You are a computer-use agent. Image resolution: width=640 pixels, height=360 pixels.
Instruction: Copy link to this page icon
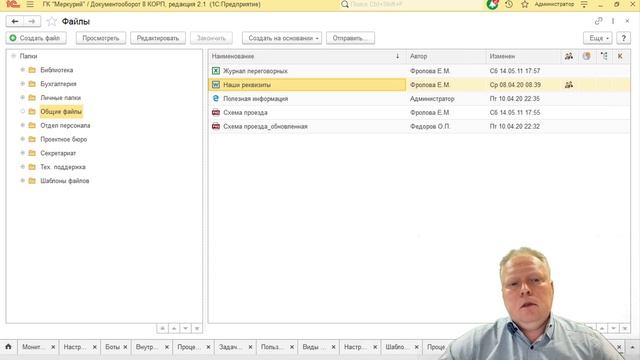pos(598,21)
